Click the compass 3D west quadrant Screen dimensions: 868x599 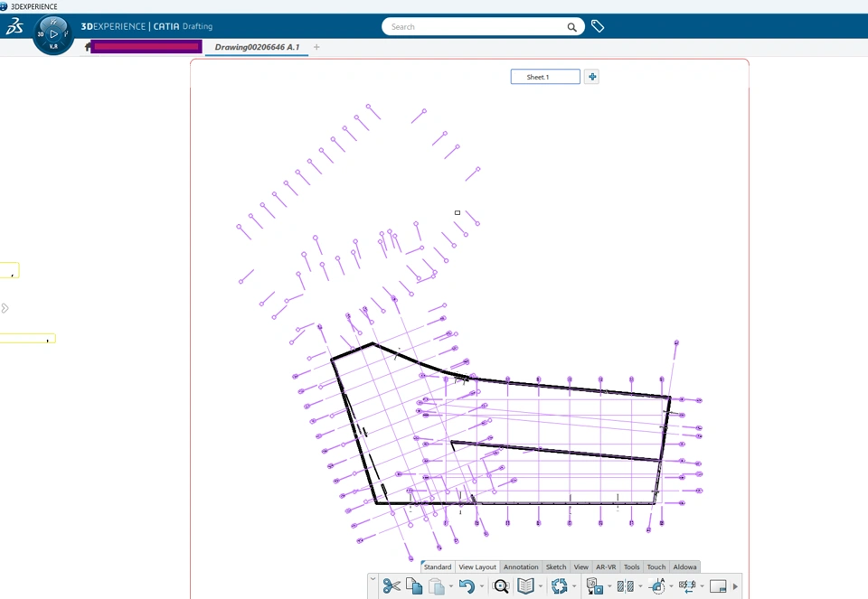tap(41, 33)
